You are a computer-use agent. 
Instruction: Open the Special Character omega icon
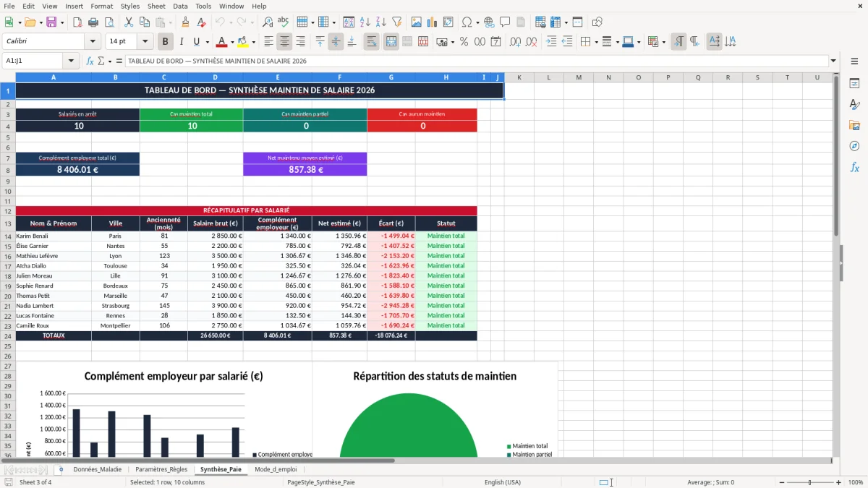click(467, 22)
